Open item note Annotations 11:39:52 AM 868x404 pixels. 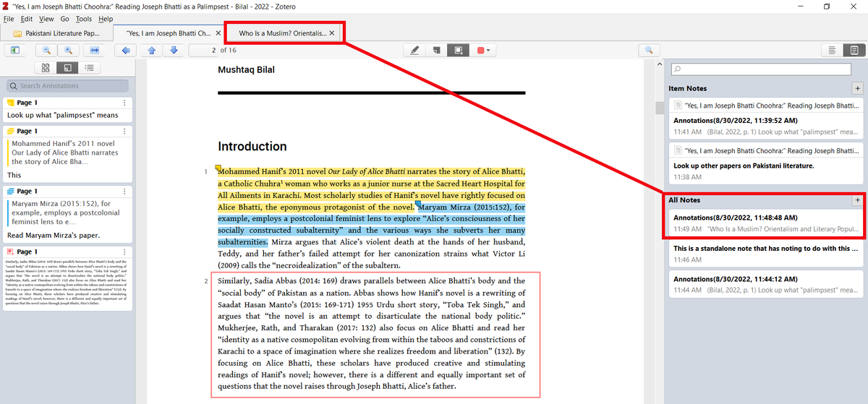766,120
